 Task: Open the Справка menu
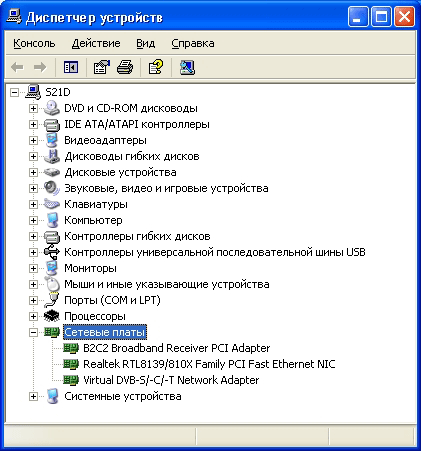pos(193,43)
